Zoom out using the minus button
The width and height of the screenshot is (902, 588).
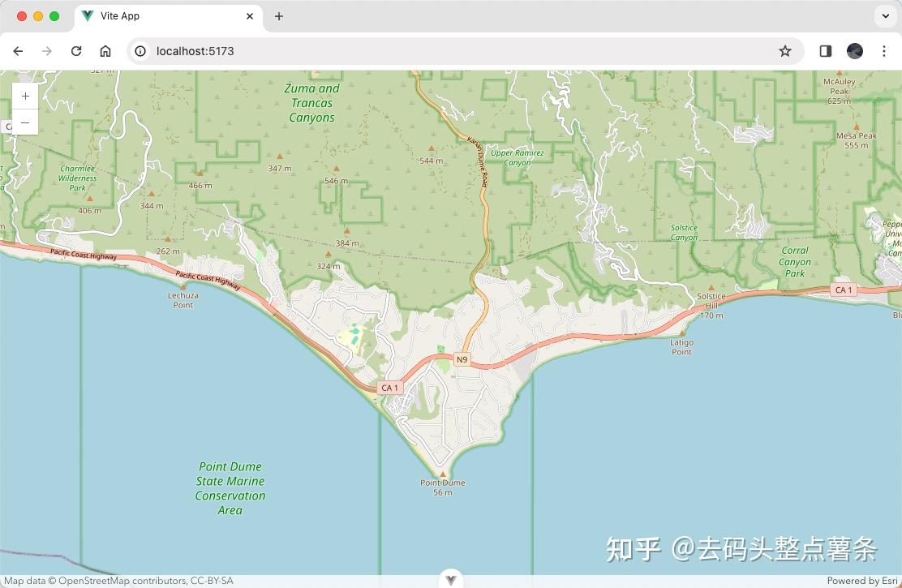[x=25, y=122]
